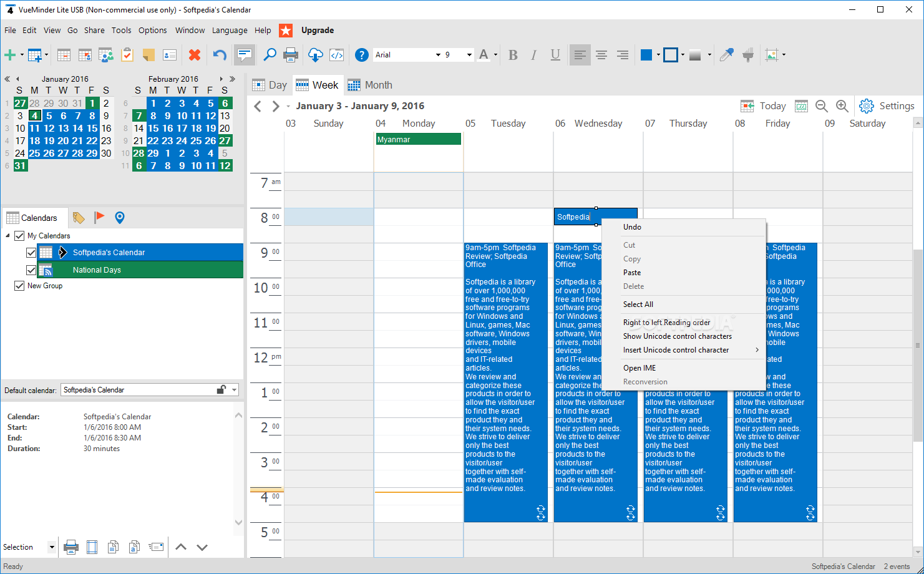Click the green plus new event icon

click(10, 55)
